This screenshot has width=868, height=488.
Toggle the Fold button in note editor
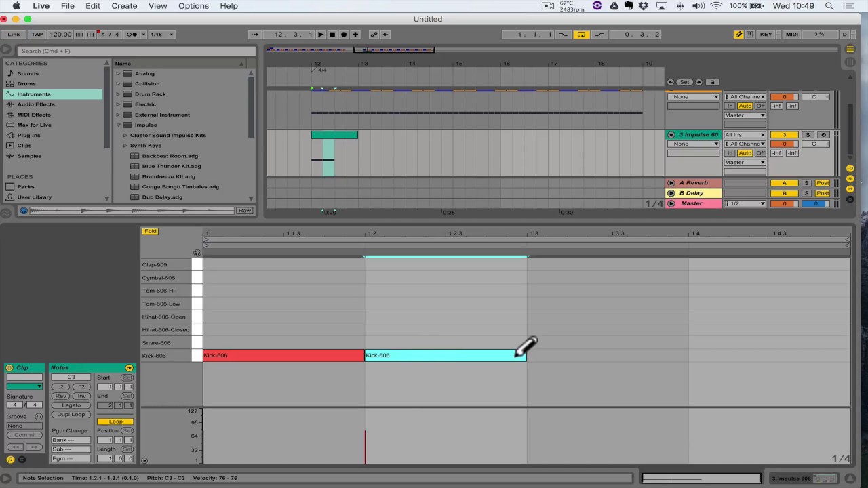[x=150, y=231]
